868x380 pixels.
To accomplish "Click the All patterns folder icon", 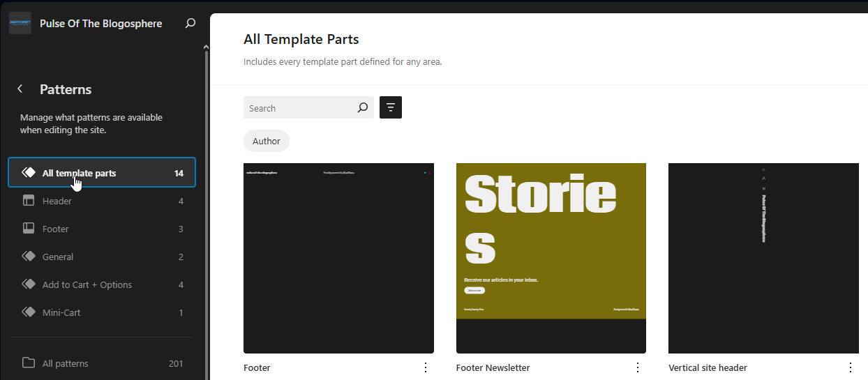I will coord(29,363).
